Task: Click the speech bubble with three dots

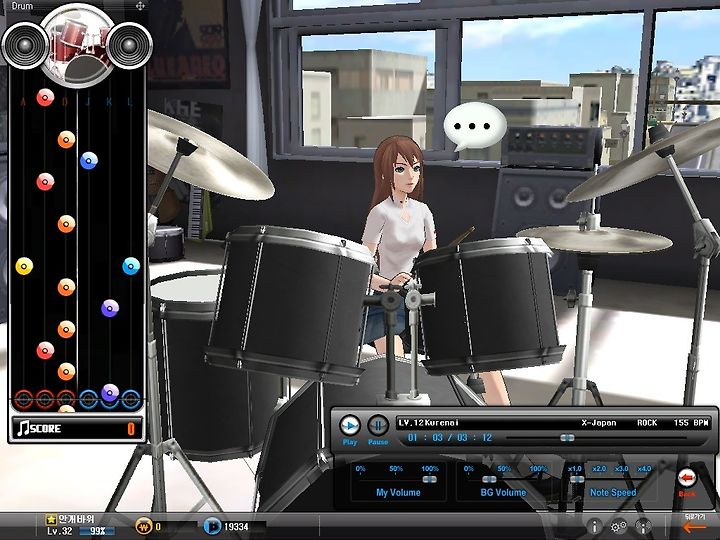Action: [x=474, y=126]
